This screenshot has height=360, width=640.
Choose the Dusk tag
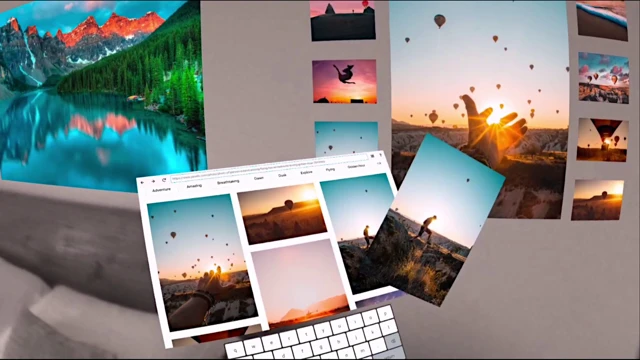282,176
